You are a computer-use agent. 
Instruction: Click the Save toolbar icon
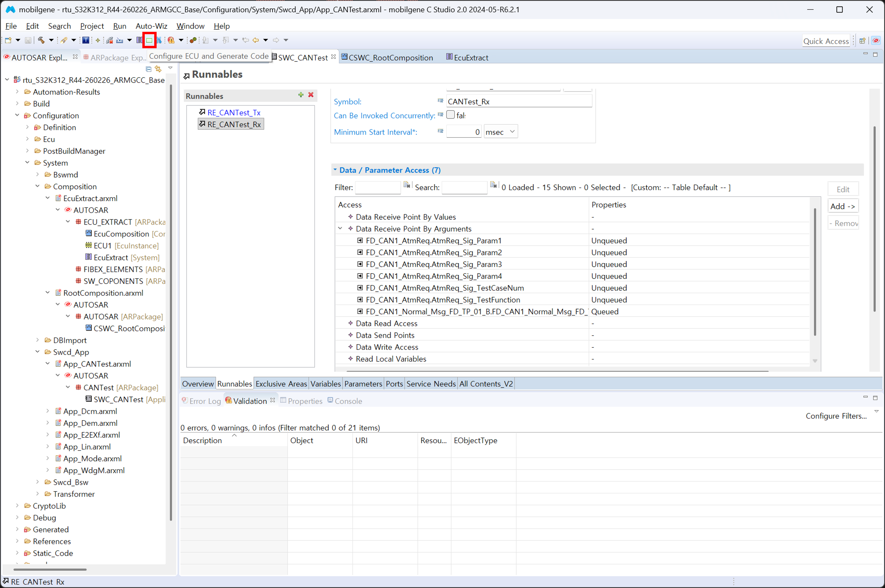[28, 40]
